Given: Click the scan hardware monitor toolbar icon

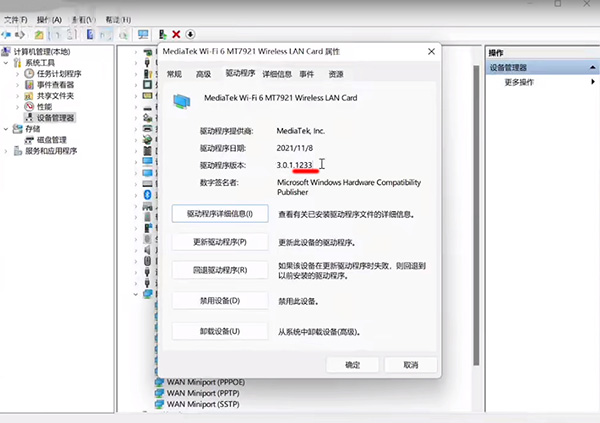Looking at the screenshot, I should point(144,34).
